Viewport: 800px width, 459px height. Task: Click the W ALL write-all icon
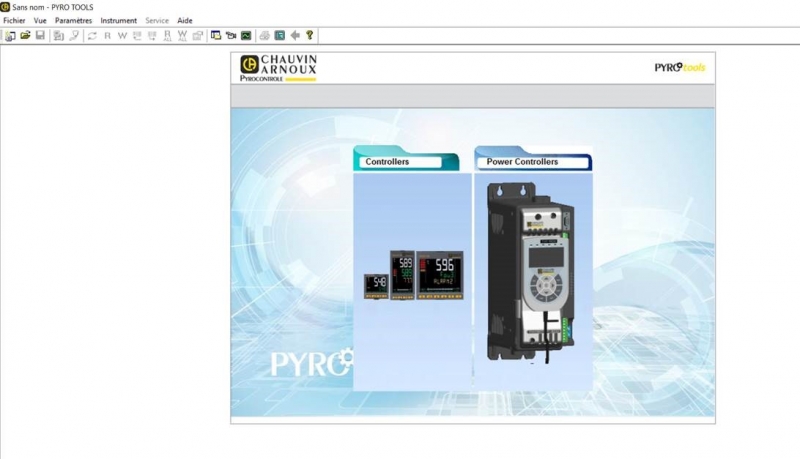click(183, 36)
